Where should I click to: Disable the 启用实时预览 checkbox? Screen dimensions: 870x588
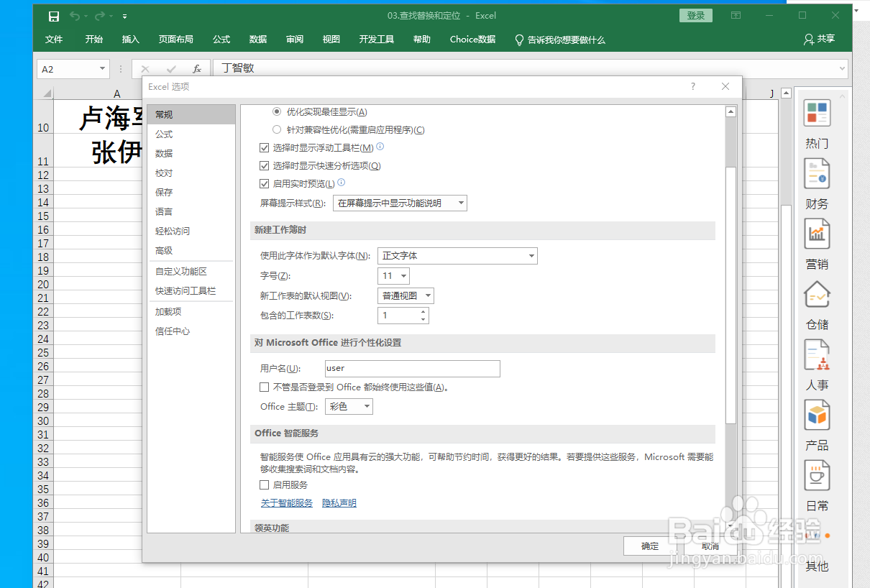point(265,183)
